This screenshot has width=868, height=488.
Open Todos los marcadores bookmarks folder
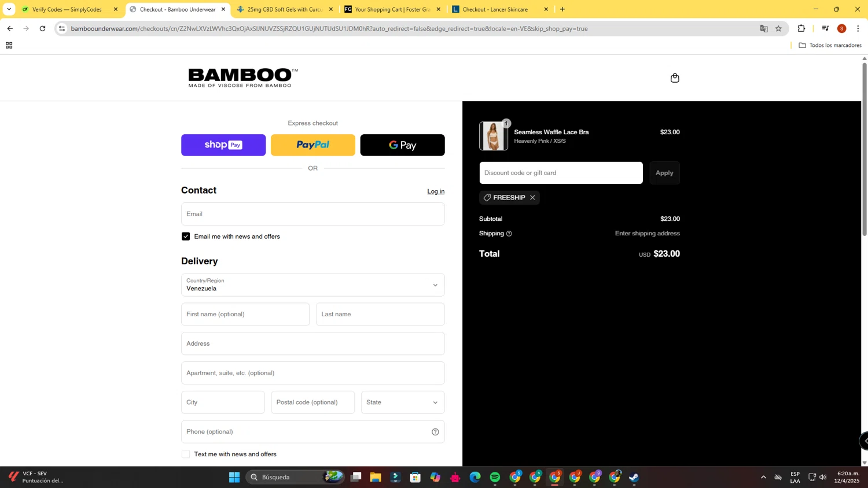(830, 45)
